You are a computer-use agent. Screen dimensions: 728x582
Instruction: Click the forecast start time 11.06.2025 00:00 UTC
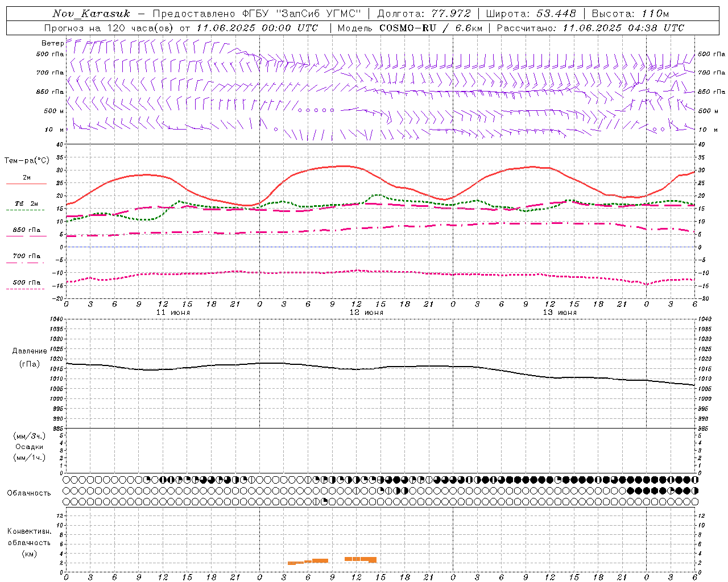pyautogui.click(x=257, y=28)
